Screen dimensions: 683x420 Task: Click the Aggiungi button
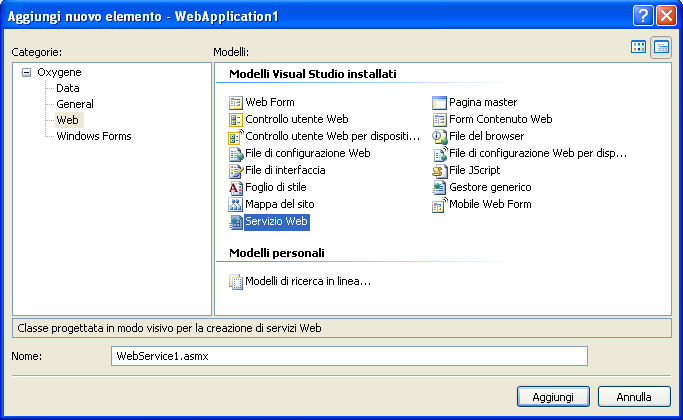pyautogui.click(x=553, y=397)
